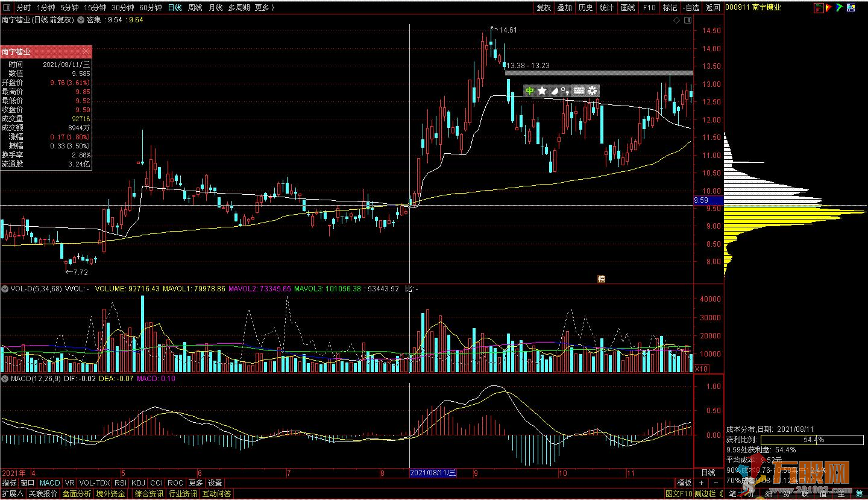Click the 叠加 overlay button
The width and height of the screenshot is (868, 500).
click(565, 7)
